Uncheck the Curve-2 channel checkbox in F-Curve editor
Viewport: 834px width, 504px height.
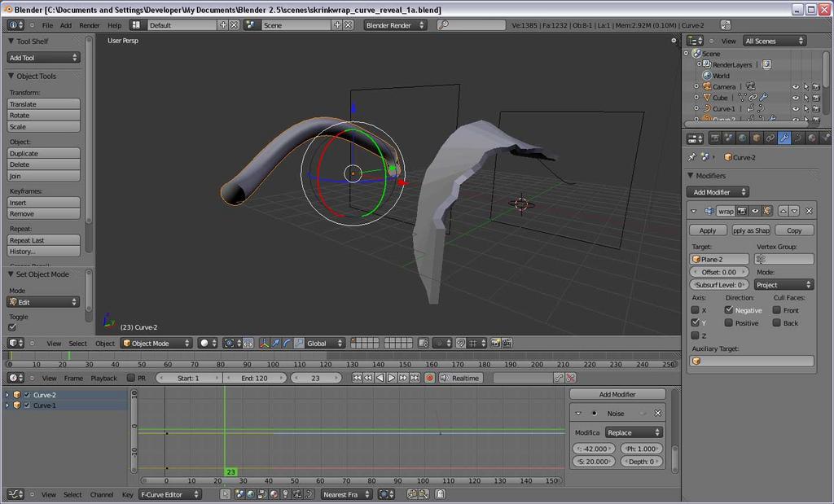click(27, 395)
